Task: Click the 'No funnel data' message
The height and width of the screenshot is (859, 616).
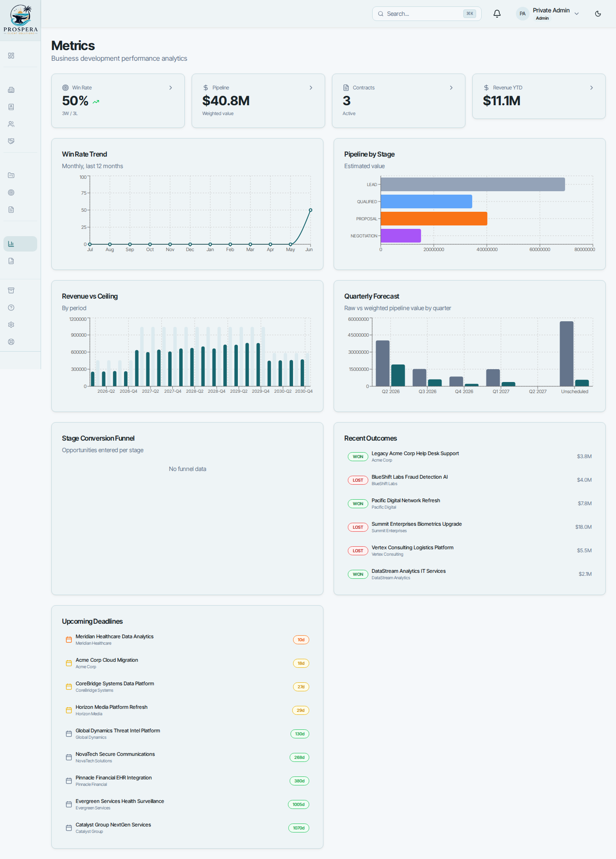Action: pos(187,469)
